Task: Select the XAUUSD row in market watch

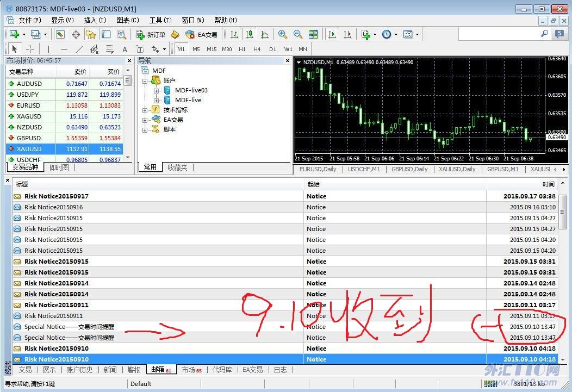Action: click(65, 149)
